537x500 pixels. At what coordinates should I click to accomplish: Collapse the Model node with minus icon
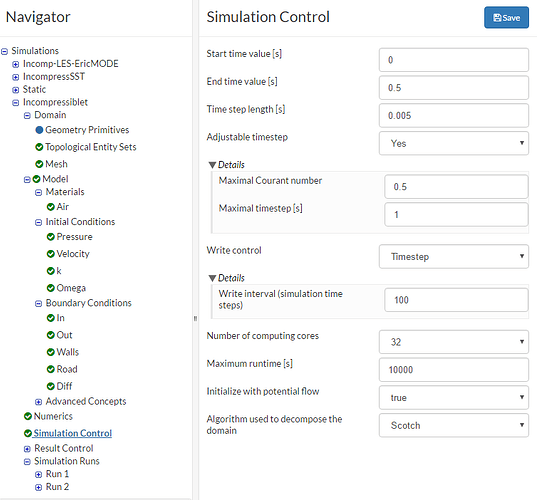(x=27, y=179)
